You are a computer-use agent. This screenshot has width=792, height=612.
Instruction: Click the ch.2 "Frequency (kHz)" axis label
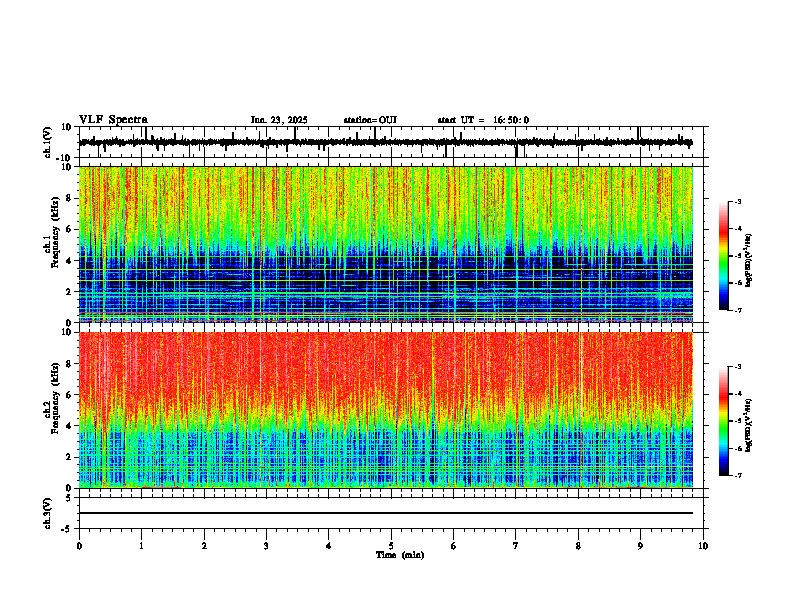coord(55,398)
